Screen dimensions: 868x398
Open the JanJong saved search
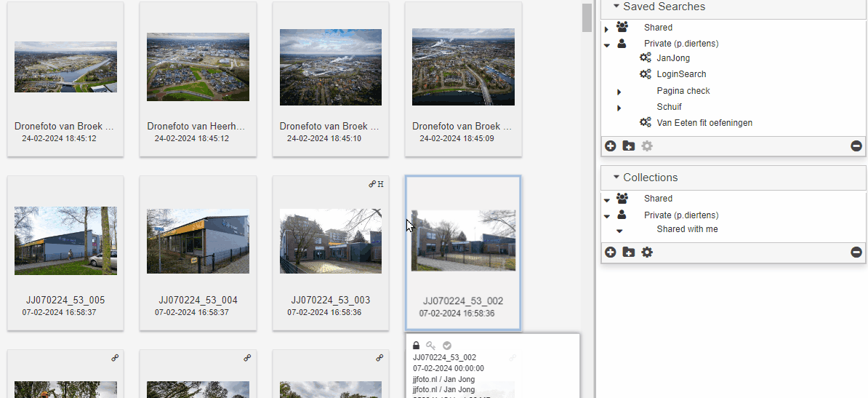coord(672,58)
